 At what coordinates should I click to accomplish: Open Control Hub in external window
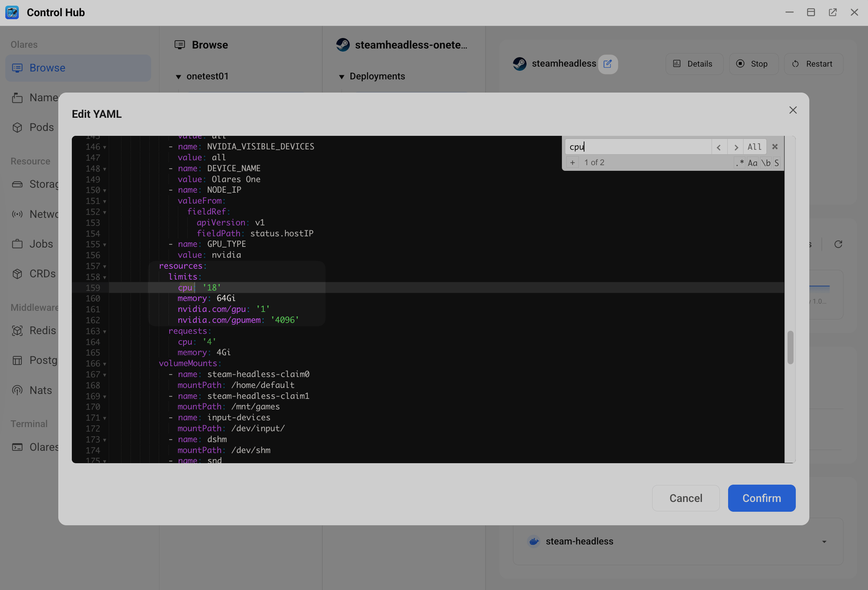point(833,12)
